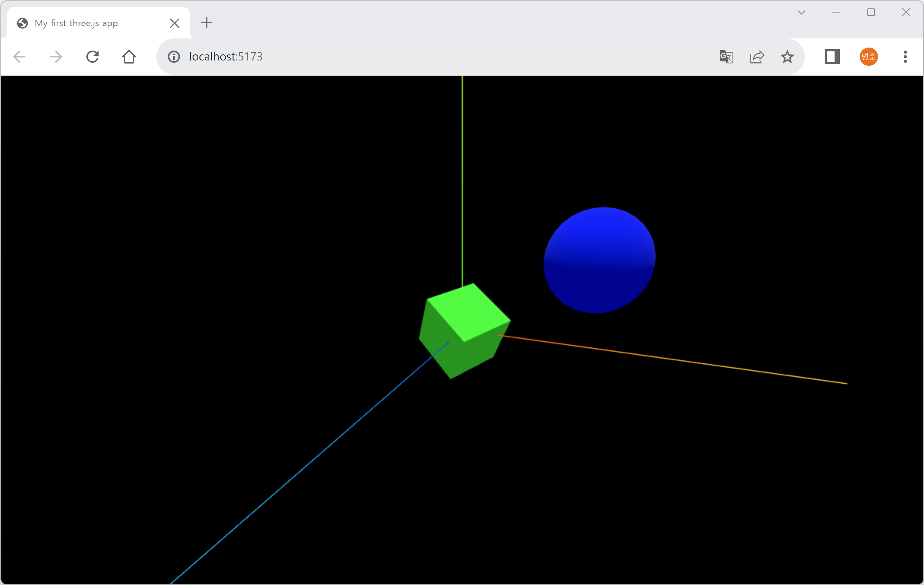The image size is (924, 585).
Task: Maximize the browser window
Action: [x=871, y=12]
